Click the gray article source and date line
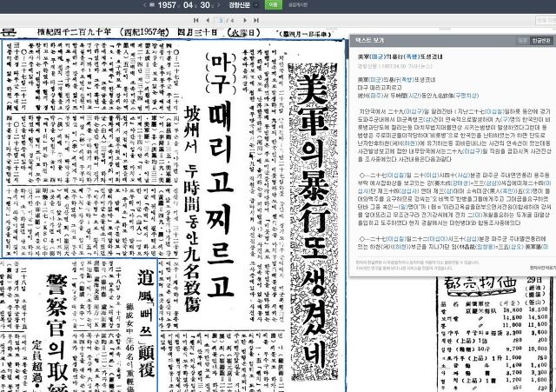Screen dimensions: 556x392 395,66
